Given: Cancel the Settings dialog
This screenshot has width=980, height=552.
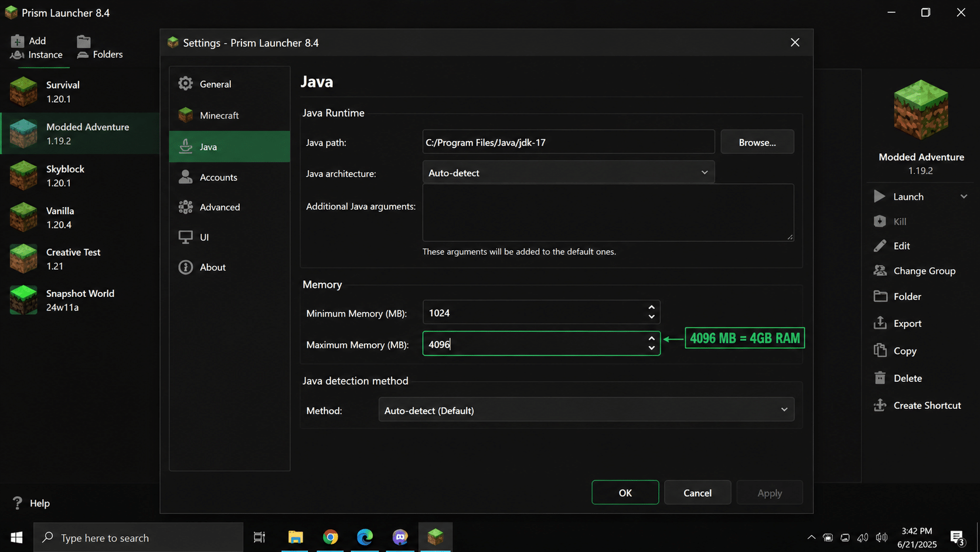Looking at the screenshot, I should [x=697, y=493].
